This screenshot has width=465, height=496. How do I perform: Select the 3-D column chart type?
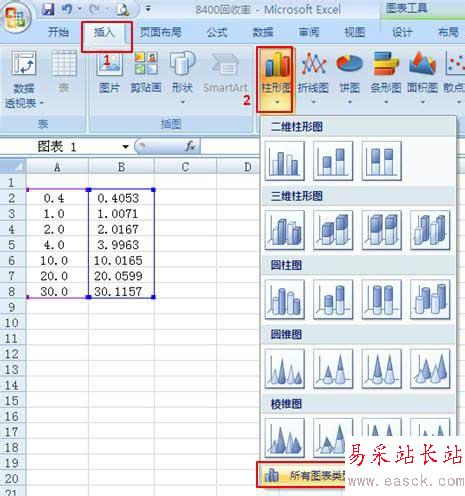click(x=430, y=230)
